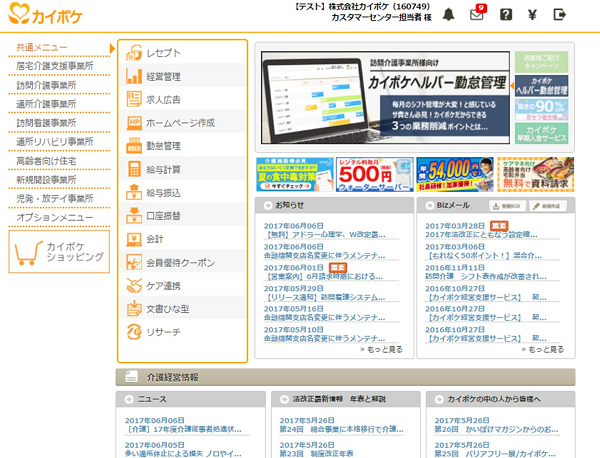
Task: Open the mail envelope icon with badge
Action: point(478,14)
